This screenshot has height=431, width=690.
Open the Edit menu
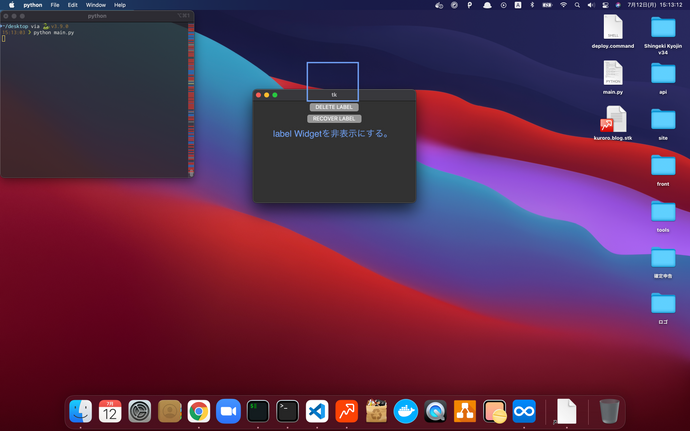[x=72, y=5]
